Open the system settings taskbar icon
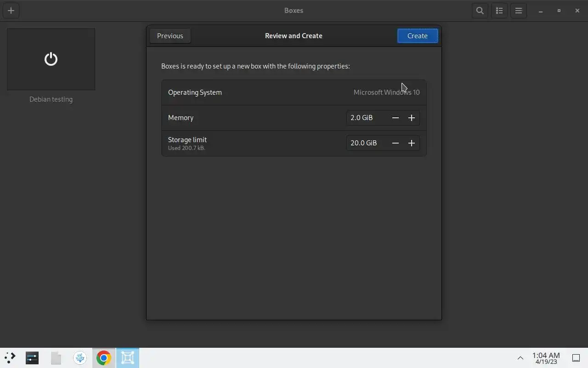 (x=32, y=358)
